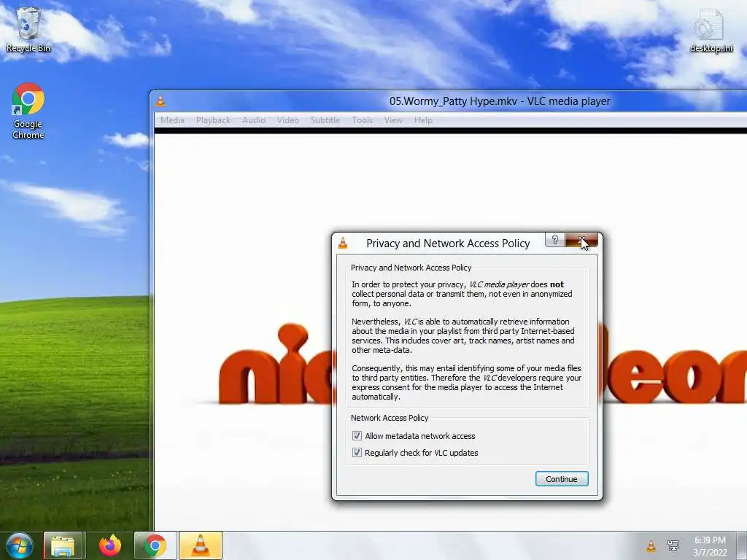The height and width of the screenshot is (560, 747).
Task: Open the clock showing 6:39 PM
Action: tap(710, 546)
